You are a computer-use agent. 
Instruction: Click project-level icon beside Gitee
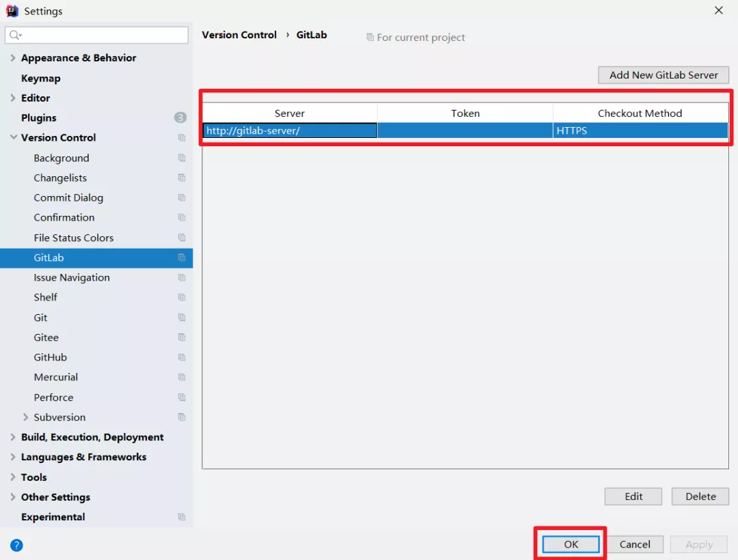[x=182, y=337]
